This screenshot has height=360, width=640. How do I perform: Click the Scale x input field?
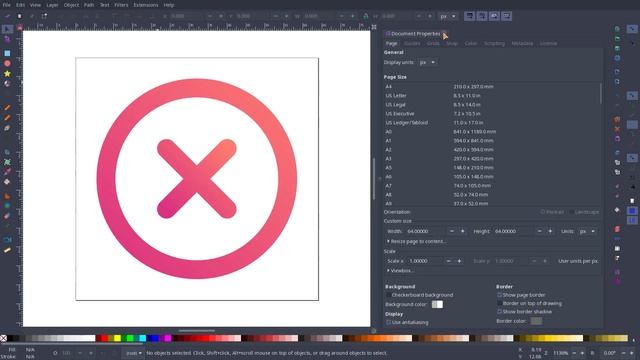(425, 261)
